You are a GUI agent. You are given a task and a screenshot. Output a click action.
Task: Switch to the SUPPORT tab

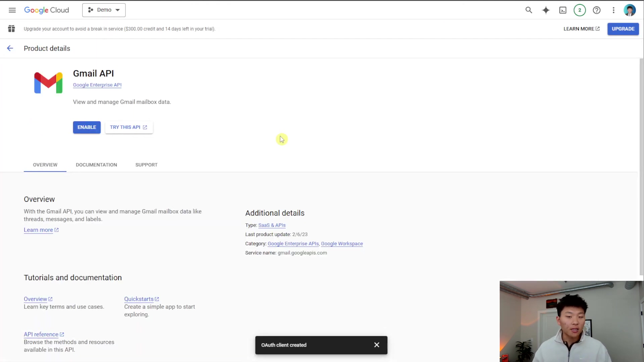coord(146,165)
